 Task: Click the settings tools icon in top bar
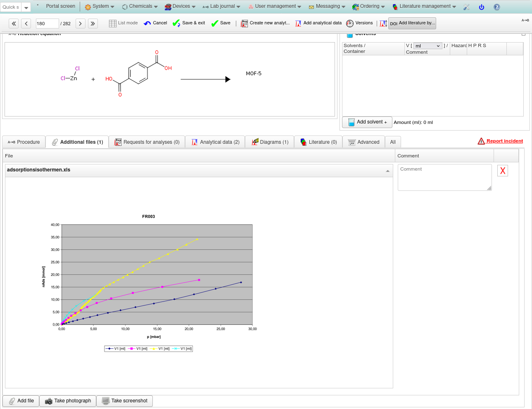pos(466,7)
